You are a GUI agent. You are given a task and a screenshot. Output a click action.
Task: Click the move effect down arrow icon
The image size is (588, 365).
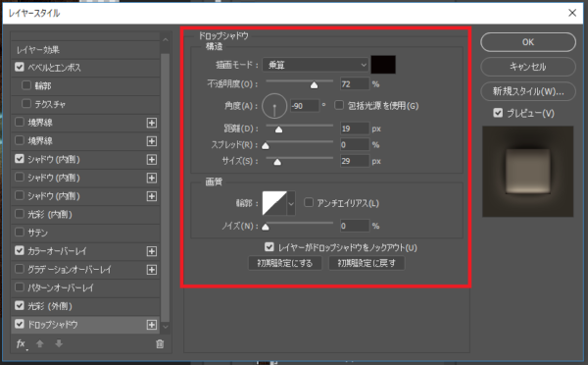coord(59,343)
